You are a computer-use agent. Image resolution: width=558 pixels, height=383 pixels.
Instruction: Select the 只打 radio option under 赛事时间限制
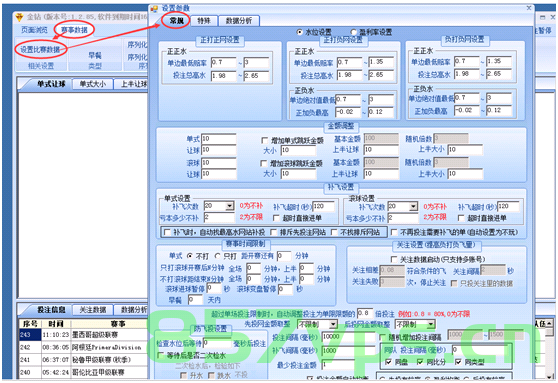pyautogui.click(x=218, y=256)
